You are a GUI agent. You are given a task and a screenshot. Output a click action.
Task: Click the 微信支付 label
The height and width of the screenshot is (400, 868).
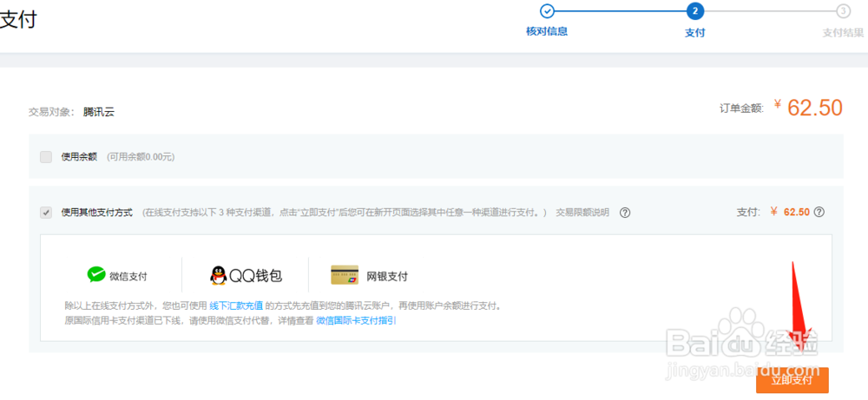128,276
